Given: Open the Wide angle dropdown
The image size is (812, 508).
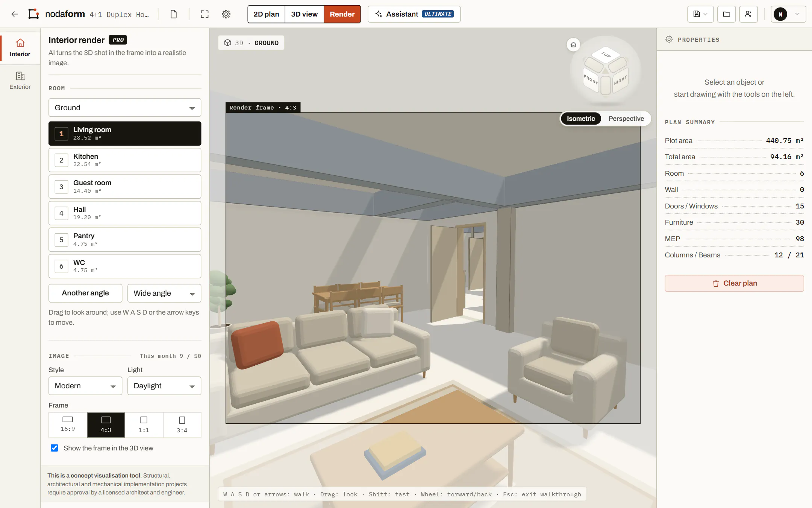Looking at the screenshot, I should click(x=164, y=293).
